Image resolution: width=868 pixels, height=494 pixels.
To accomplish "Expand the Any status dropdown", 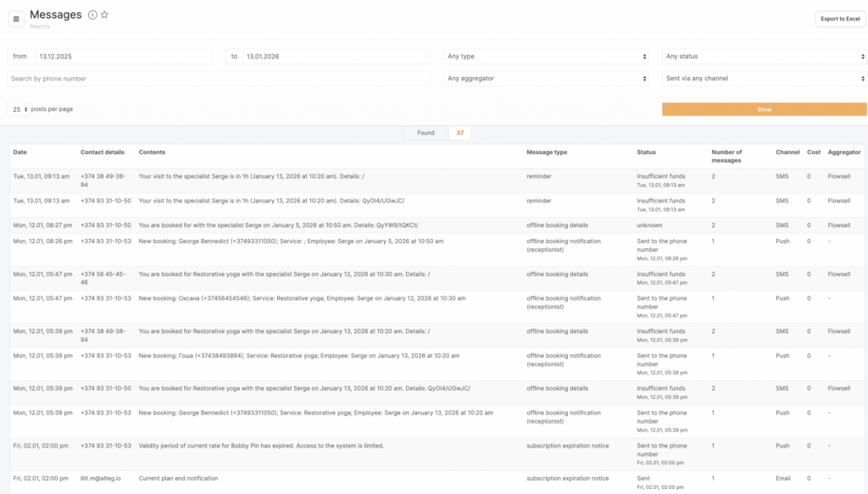I will pyautogui.click(x=764, y=56).
